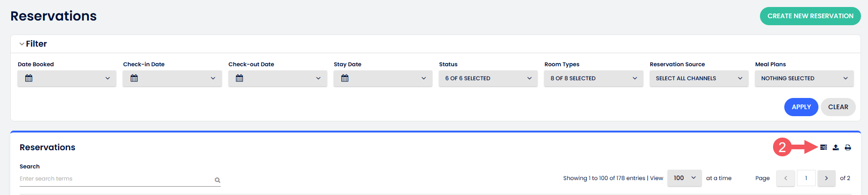Click the Stay Date calendar icon
The height and width of the screenshot is (195, 868).
tap(345, 78)
